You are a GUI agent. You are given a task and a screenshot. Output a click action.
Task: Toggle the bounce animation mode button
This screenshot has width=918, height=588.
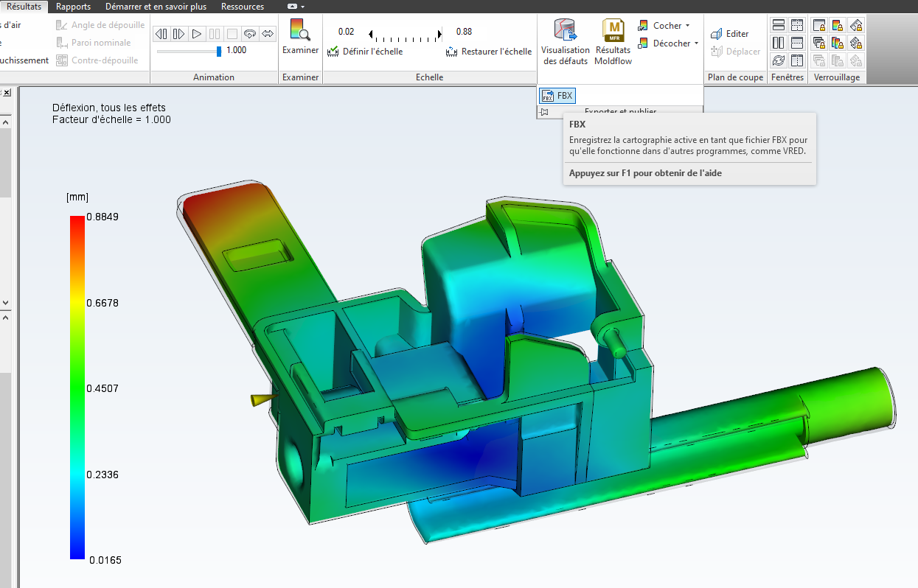[268, 33]
